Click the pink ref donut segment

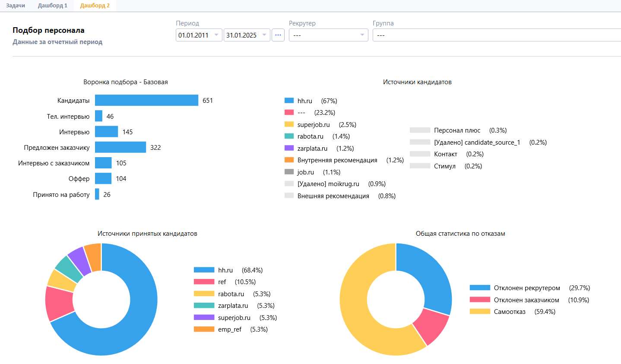click(59, 304)
